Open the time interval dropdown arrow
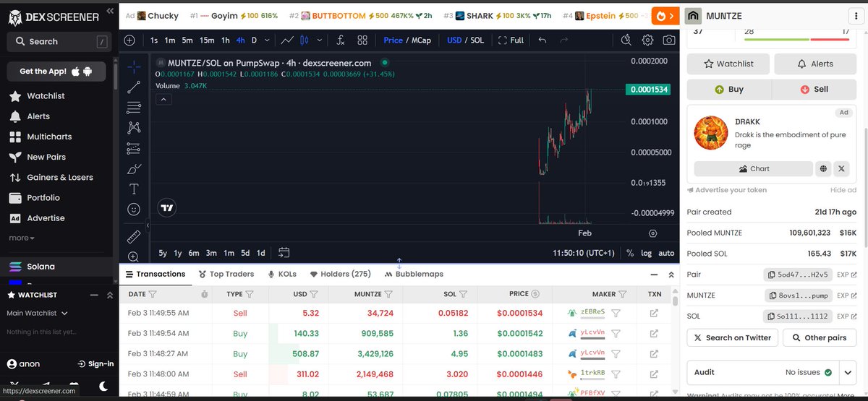 267,40
